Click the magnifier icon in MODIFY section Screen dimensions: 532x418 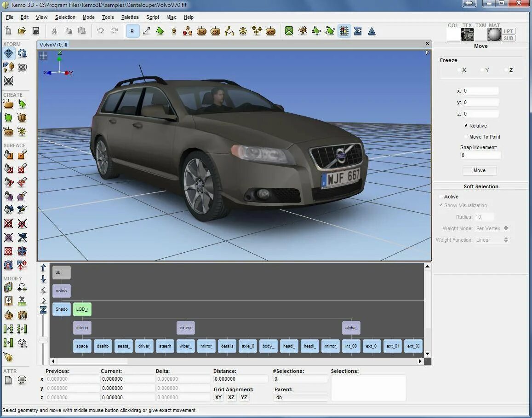[23, 343]
